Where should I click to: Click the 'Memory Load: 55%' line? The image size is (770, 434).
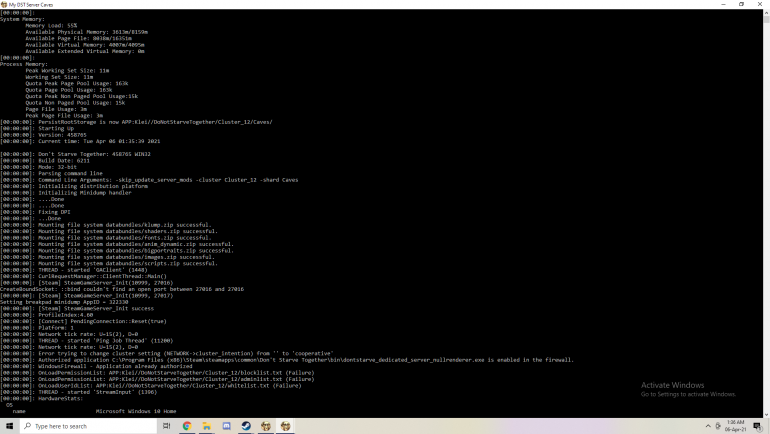(51, 26)
